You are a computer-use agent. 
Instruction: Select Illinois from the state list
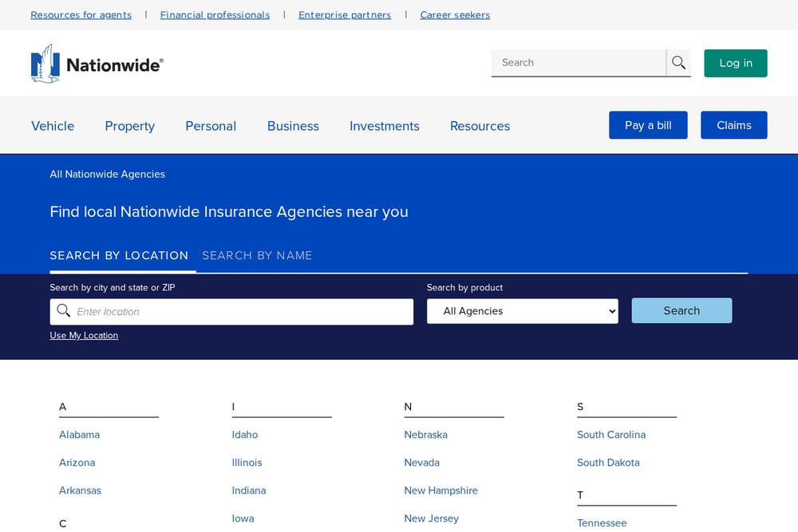[x=247, y=463]
